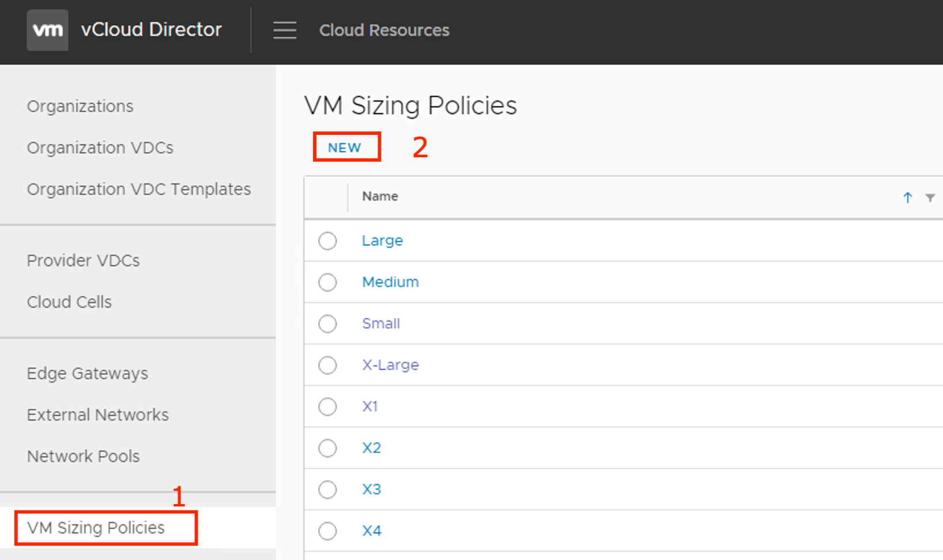Viewport: 943px width, 560px height.
Task: Choose the X-Large policy radio button
Action: point(327,365)
